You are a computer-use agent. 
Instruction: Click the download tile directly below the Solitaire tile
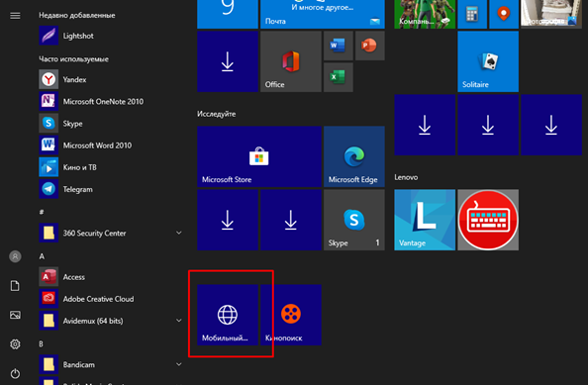[488, 125]
